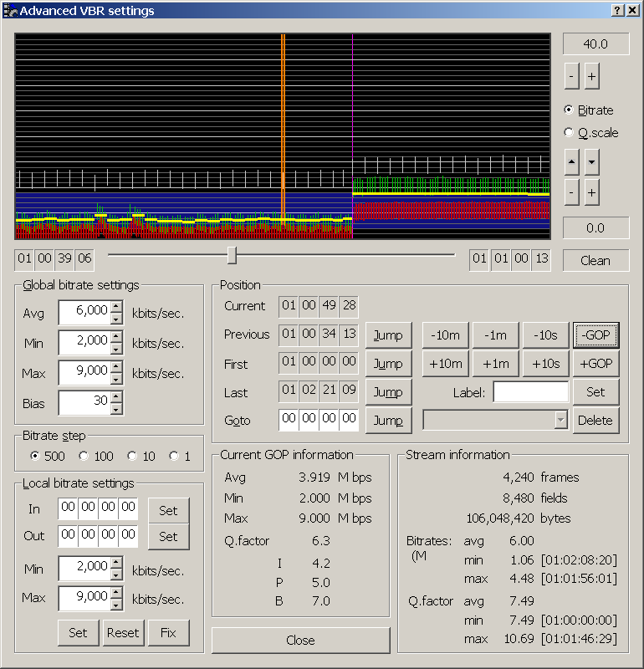Click the minus button below the 40.0 value
This screenshot has height=669, width=644.
click(571, 76)
